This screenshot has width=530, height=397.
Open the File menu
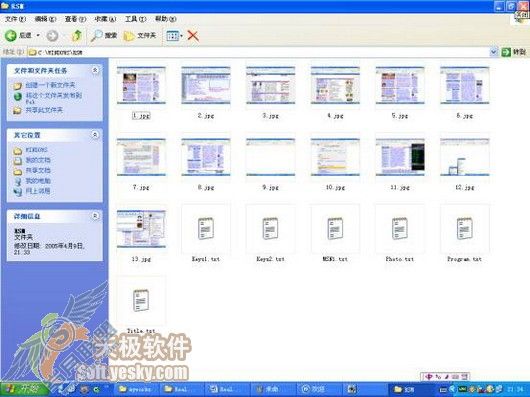pos(15,19)
